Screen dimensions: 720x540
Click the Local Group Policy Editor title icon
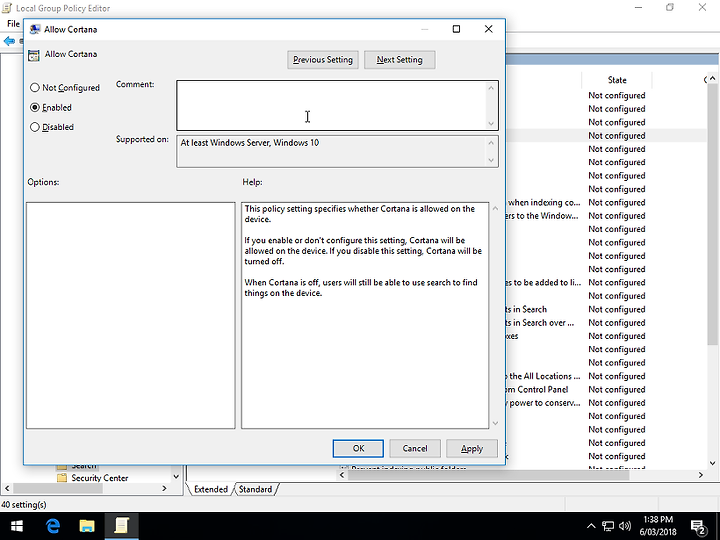click(x=7, y=8)
